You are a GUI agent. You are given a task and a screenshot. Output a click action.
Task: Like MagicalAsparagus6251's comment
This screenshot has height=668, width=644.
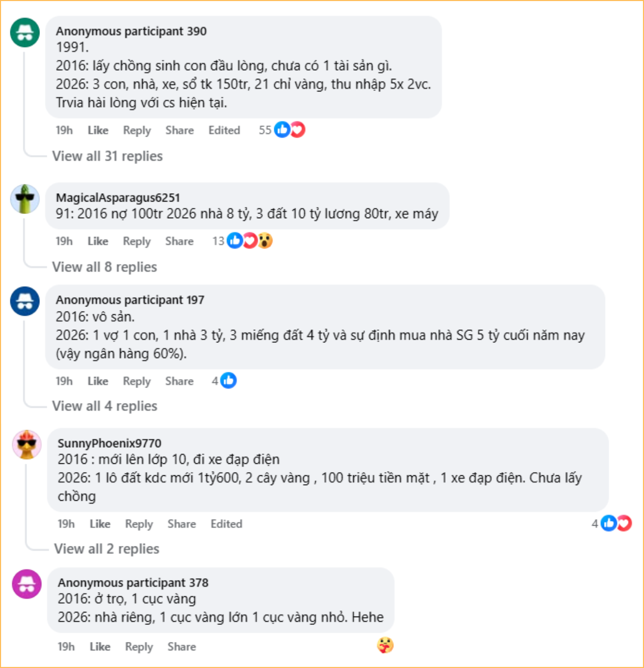click(x=98, y=241)
